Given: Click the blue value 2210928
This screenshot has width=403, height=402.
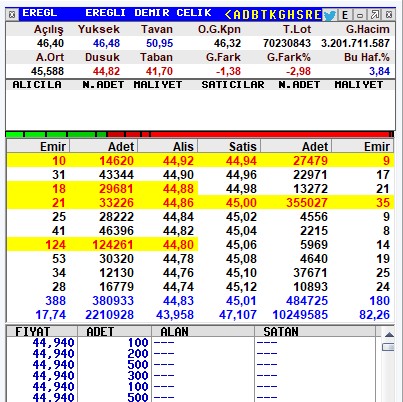Looking at the screenshot, I should tap(109, 315).
